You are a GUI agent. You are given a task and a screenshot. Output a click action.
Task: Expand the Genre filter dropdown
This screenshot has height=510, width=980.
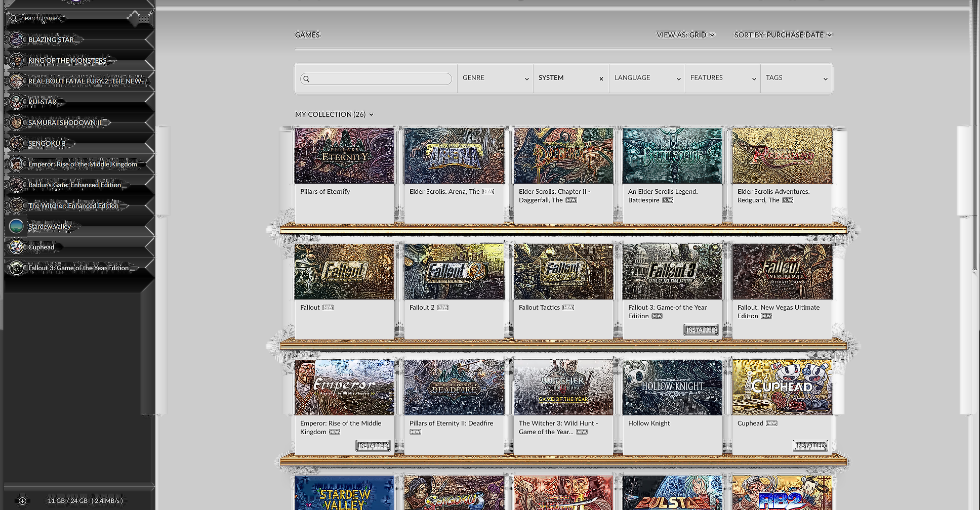495,78
